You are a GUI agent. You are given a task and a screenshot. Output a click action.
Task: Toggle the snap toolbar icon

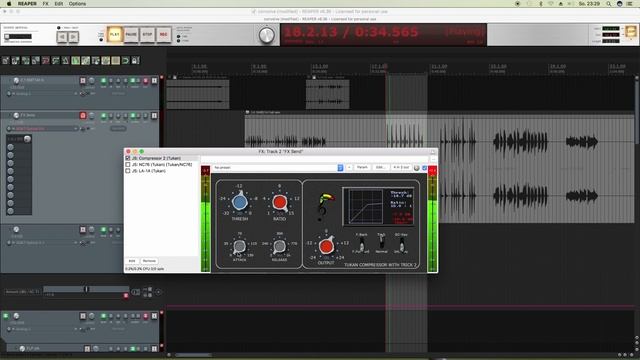(x=126, y=61)
